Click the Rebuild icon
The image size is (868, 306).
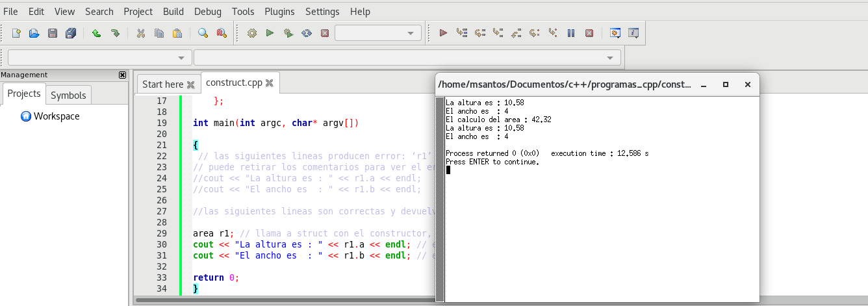point(307,33)
